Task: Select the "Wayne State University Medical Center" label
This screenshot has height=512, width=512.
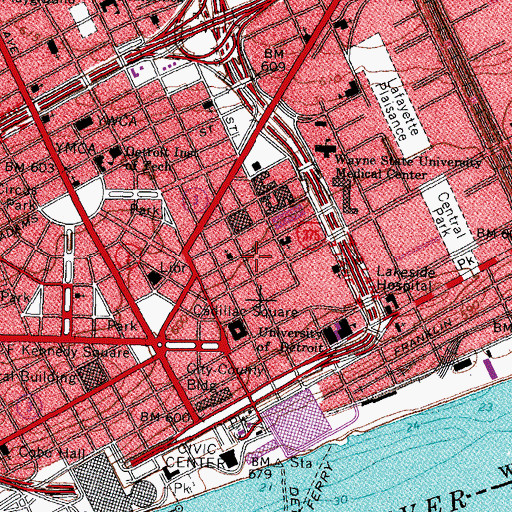Action: (x=408, y=167)
